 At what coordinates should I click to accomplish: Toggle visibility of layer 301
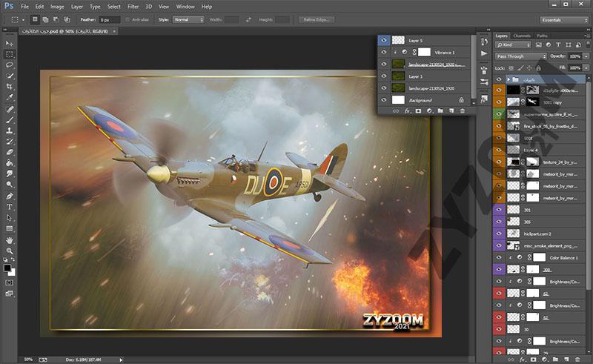[x=499, y=210]
